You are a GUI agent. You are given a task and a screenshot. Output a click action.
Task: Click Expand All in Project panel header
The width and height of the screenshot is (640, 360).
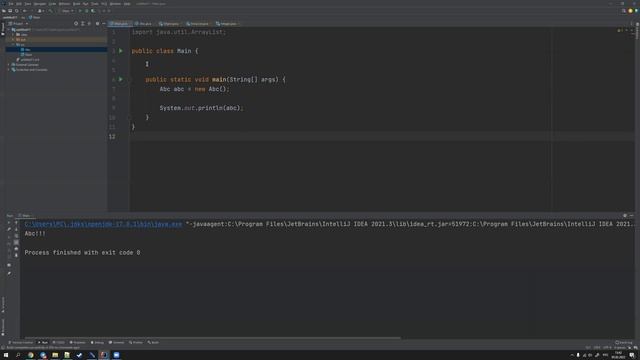pos(82,24)
